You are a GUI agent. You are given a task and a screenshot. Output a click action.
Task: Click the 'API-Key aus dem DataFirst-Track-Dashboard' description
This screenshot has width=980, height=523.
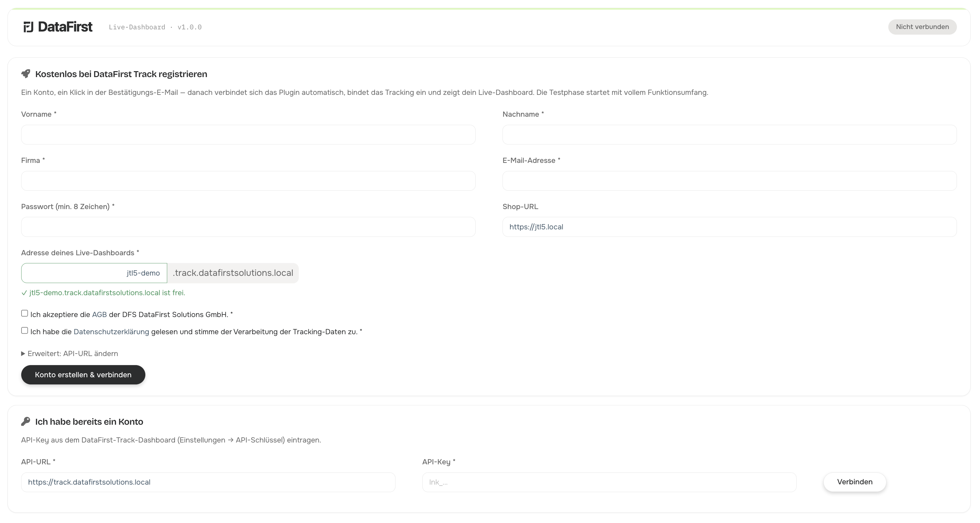pyautogui.click(x=171, y=440)
